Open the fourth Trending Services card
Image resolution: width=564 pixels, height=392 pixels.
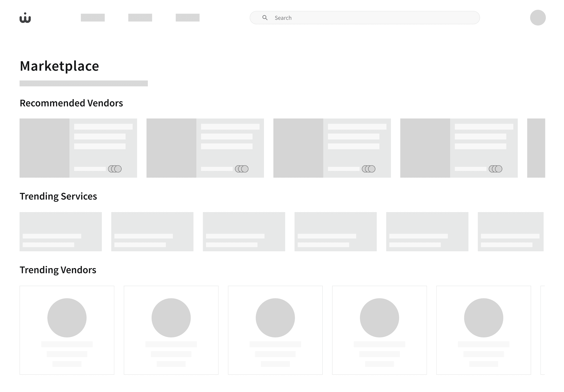coord(336,231)
